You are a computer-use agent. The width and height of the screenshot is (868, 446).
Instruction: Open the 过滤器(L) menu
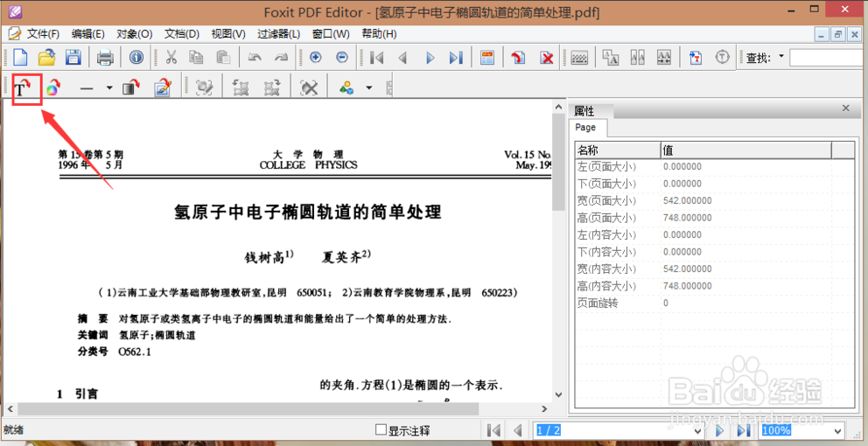coord(278,34)
